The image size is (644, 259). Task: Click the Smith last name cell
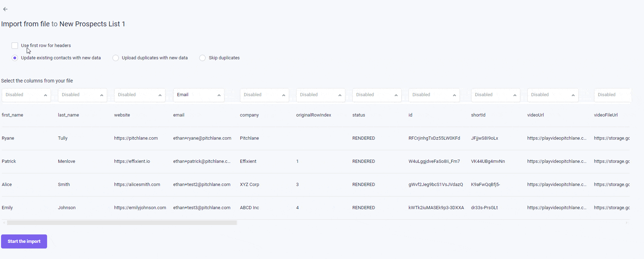click(x=64, y=185)
